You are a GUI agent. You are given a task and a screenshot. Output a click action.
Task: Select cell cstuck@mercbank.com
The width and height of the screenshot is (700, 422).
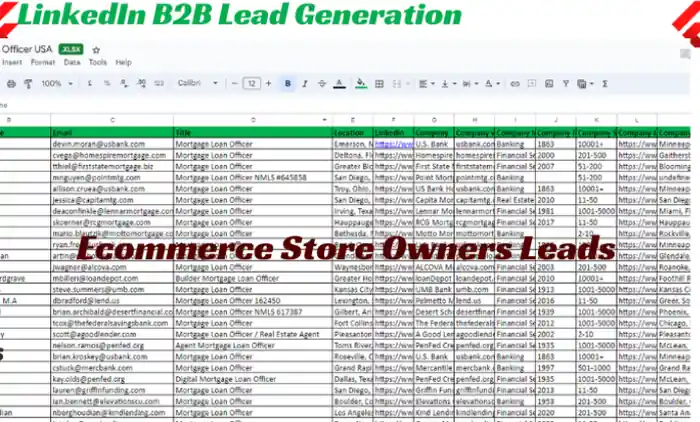pos(112,368)
